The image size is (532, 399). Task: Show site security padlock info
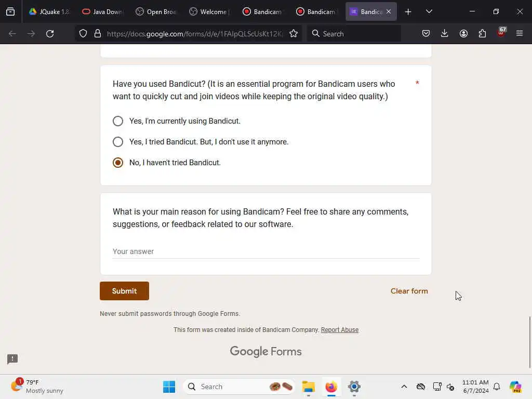[98, 34]
